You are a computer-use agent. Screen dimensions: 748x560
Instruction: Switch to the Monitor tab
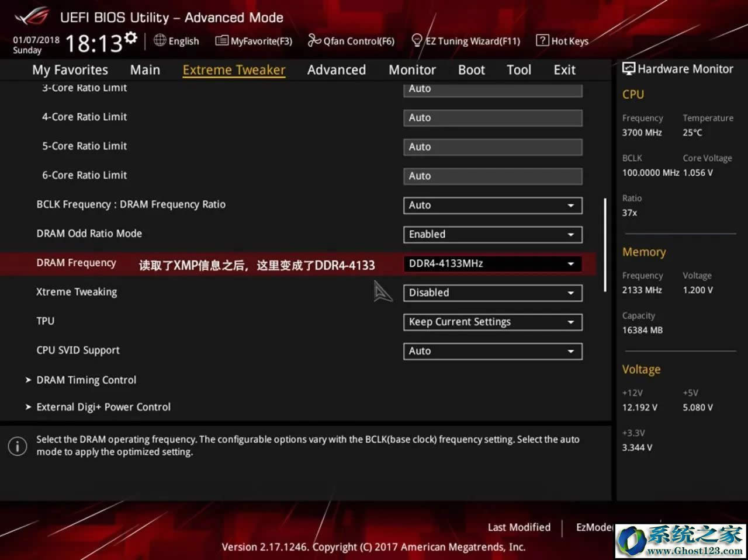click(x=412, y=69)
